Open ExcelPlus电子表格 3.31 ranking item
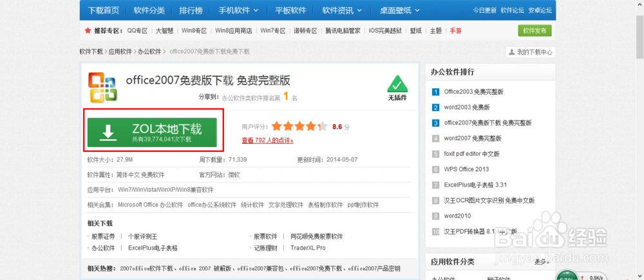This screenshot has width=644, height=280. tap(476, 185)
